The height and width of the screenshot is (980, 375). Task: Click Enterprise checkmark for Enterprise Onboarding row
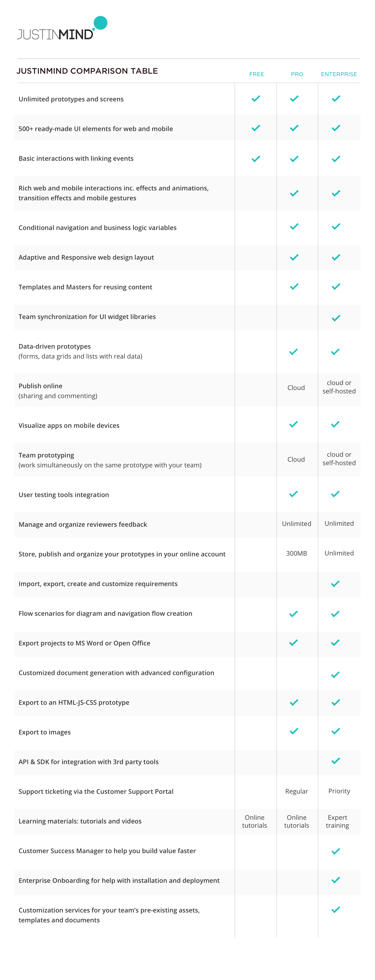coord(335,880)
